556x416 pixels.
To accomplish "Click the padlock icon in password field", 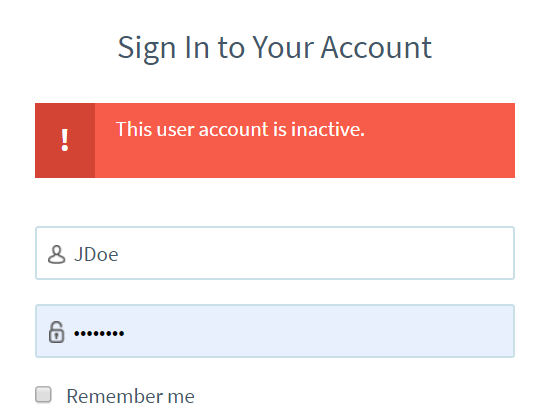I will click(x=56, y=332).
